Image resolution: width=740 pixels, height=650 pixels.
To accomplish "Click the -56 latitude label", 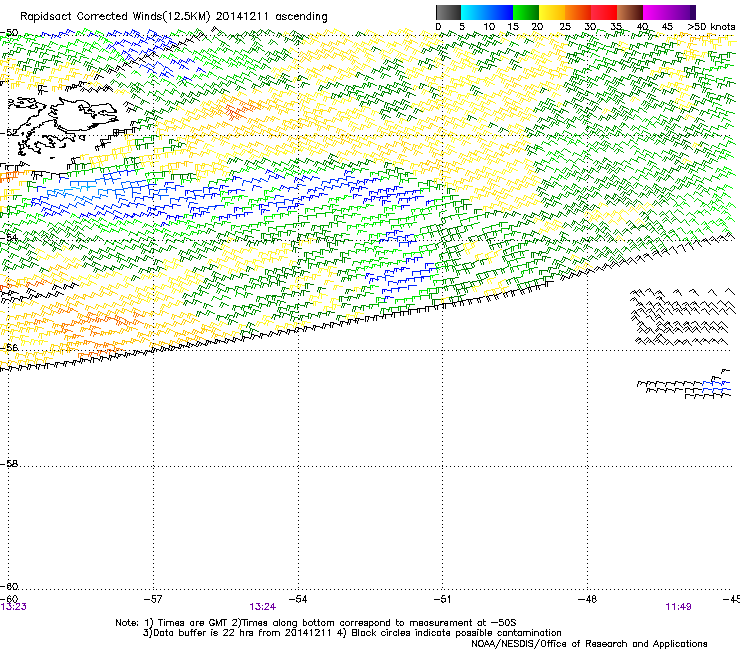I will 9,347.
